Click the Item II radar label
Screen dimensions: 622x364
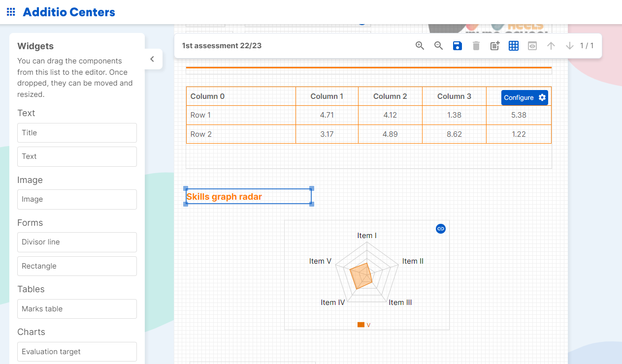[x=413, y=261]
